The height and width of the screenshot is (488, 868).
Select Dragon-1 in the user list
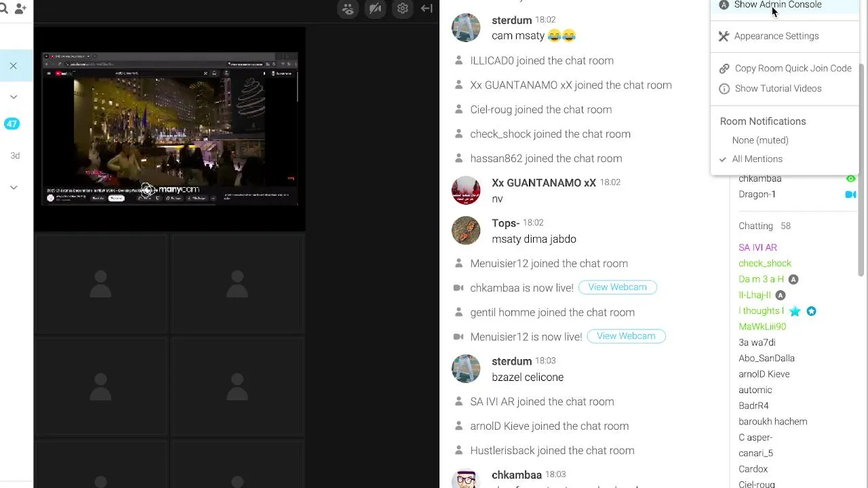[757, 195]
